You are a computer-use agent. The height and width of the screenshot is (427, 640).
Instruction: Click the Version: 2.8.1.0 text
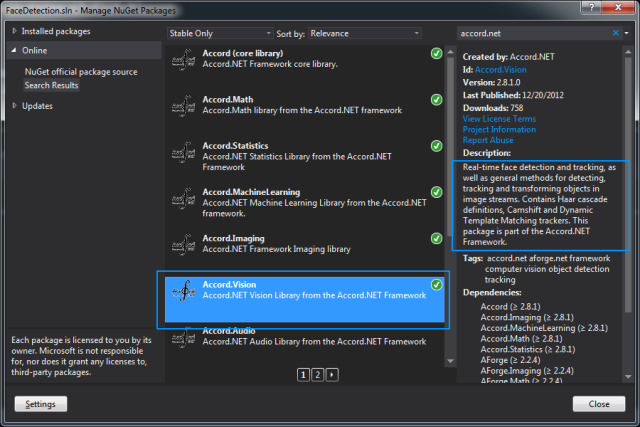point(491,82)
